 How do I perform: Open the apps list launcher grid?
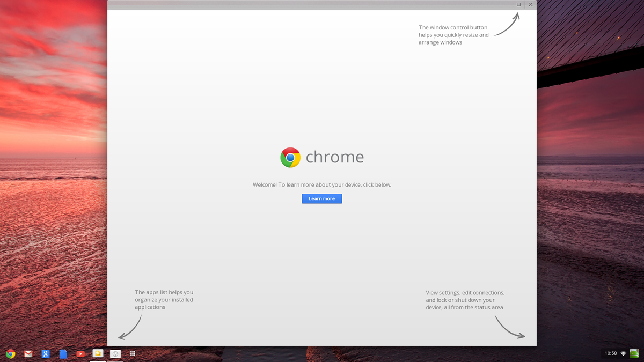[133, 353]
